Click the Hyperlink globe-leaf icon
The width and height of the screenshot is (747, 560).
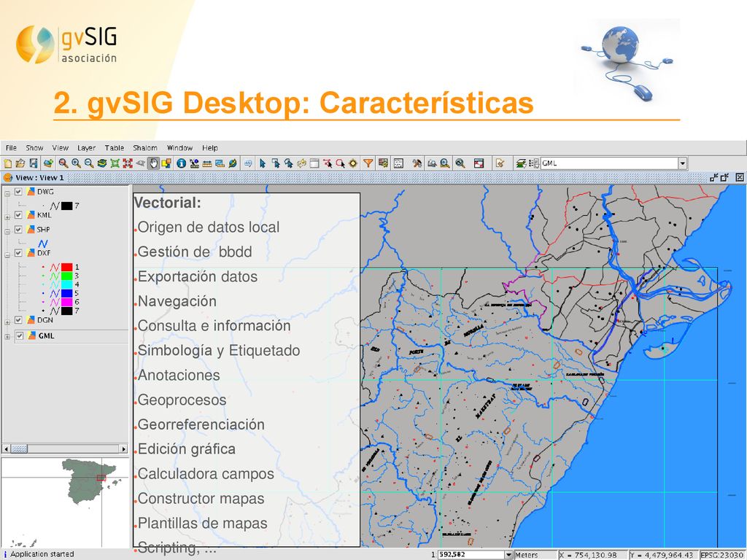point(233,163)
